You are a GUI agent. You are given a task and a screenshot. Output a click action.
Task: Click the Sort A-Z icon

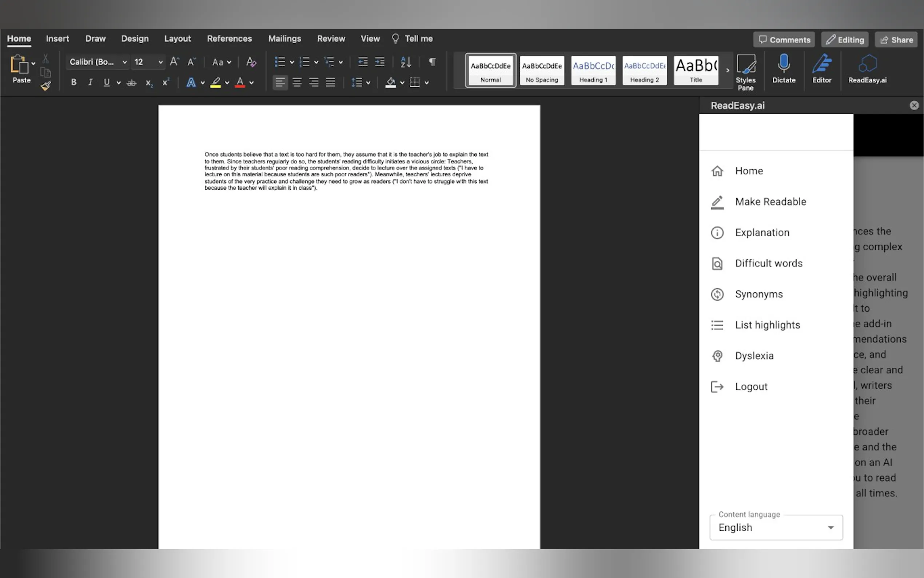[x=406, y=62]
